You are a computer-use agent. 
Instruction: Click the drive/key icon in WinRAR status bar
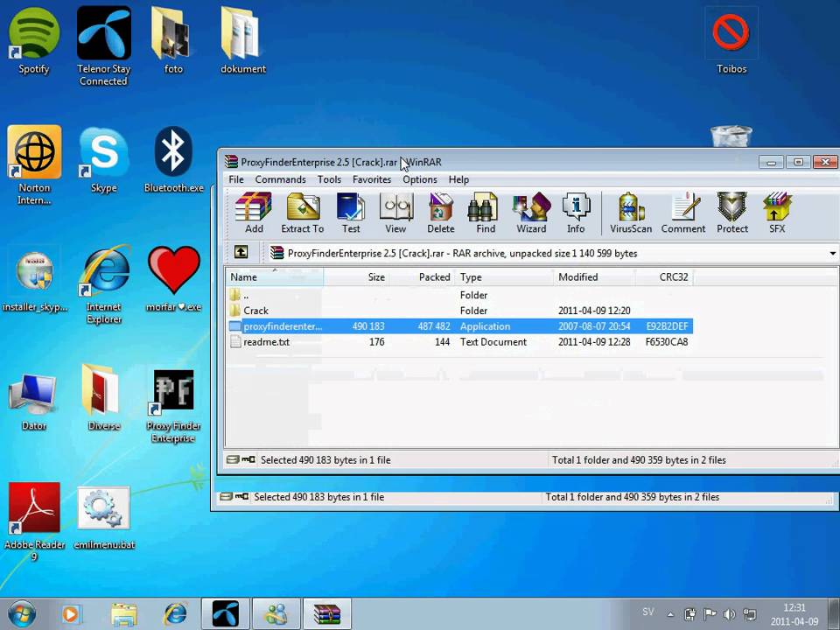click(241, 459)
